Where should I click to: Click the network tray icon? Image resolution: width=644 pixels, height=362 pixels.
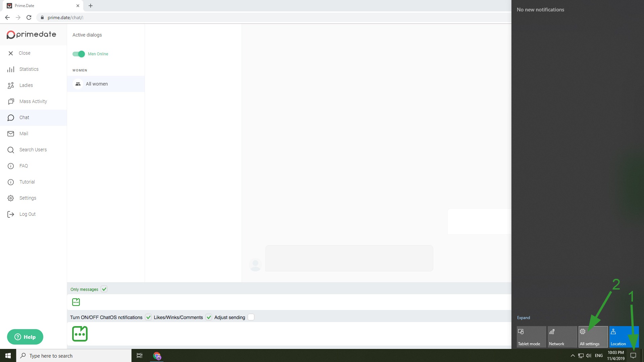pyautogui.click(x=581, y=356)
